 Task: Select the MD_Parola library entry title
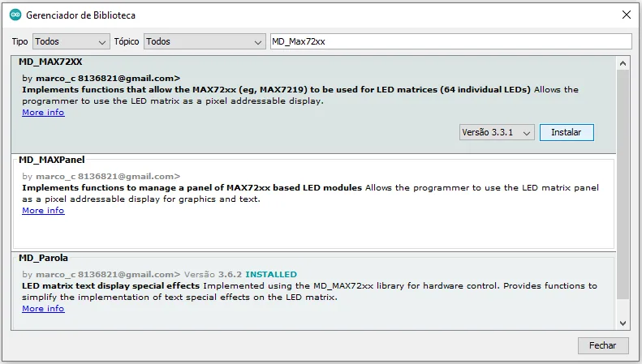click(x=43, y=258)
